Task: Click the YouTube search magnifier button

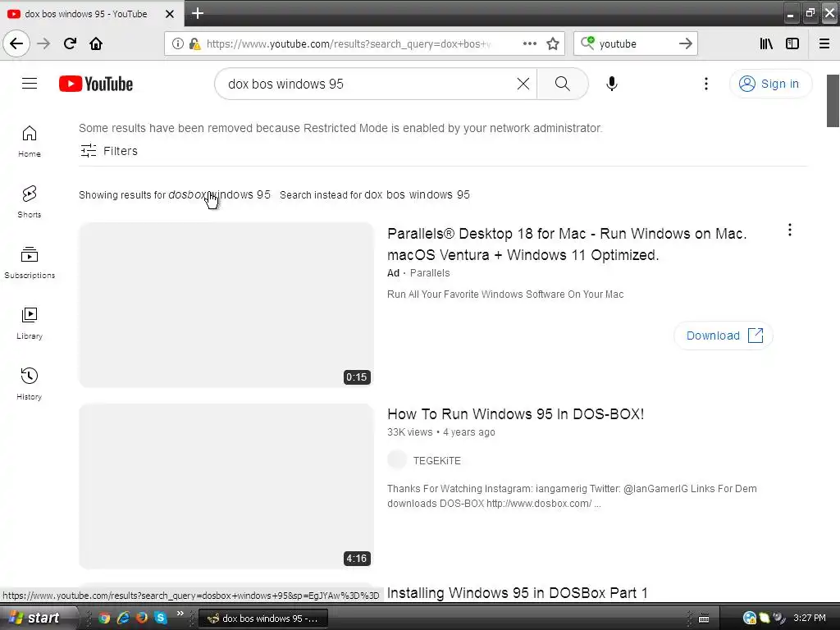Action: (563, 84)
